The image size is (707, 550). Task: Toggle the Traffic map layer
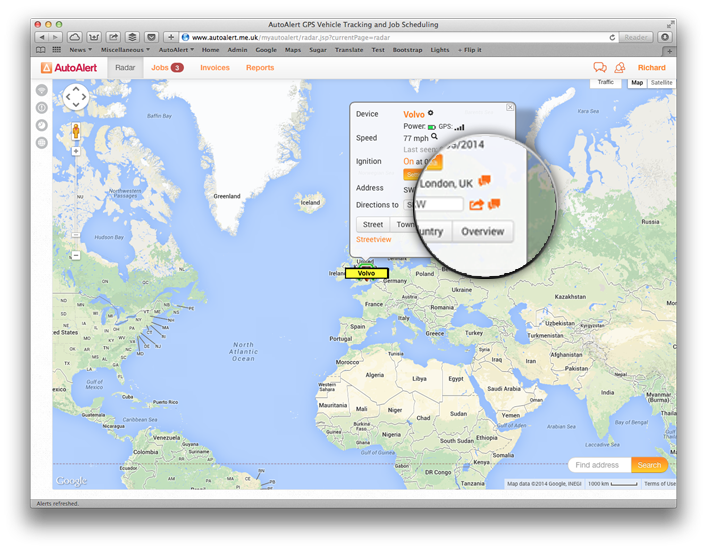point(606,82)
